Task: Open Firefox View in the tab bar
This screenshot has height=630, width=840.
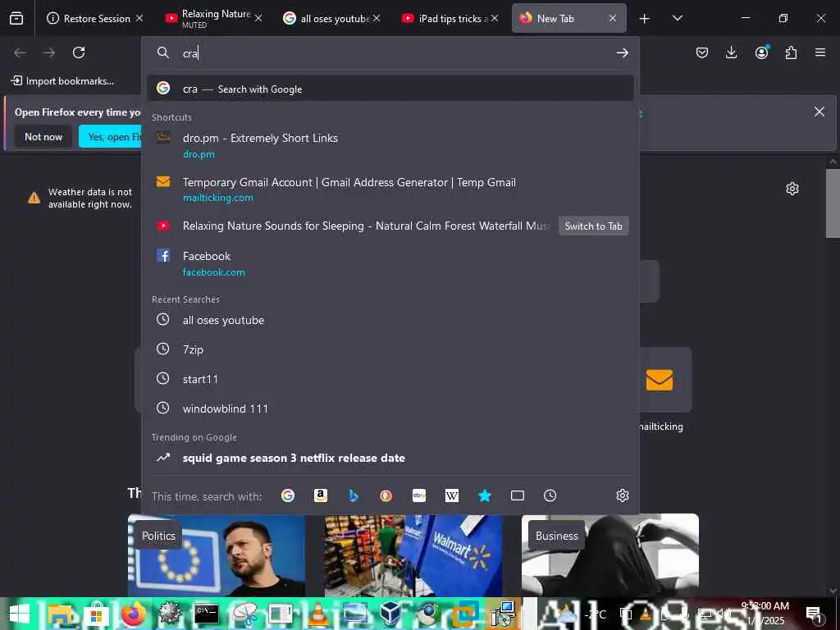Action: coord(16,18)
